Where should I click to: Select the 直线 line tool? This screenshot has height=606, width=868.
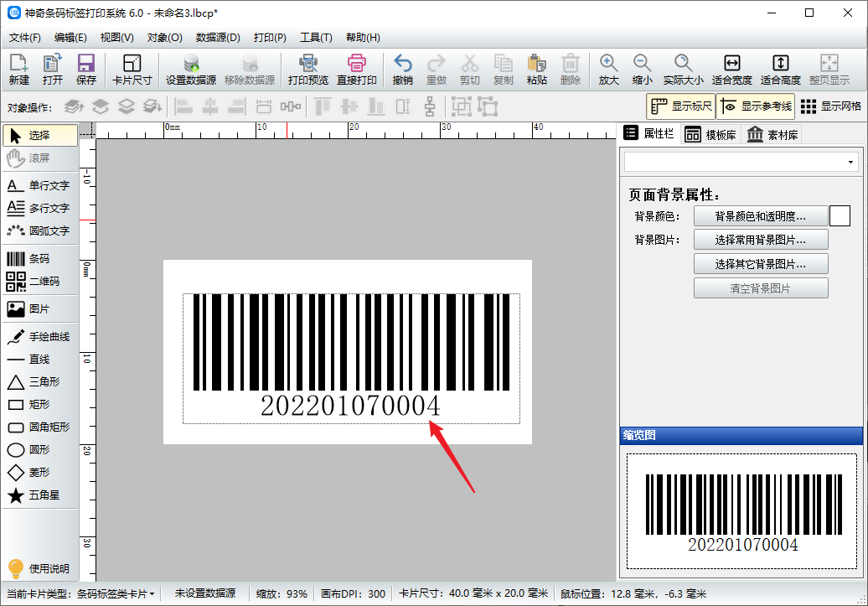click(40, 360)
